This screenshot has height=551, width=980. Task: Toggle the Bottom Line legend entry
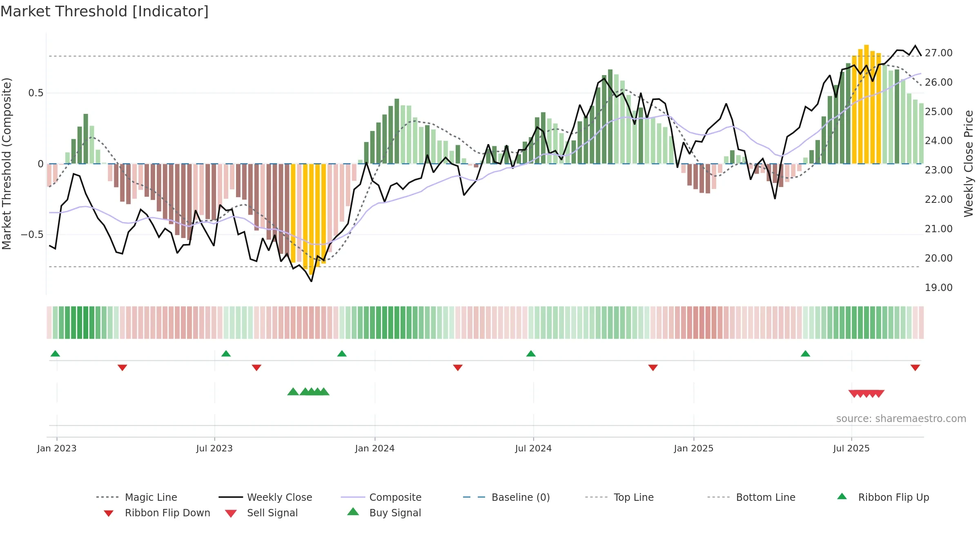click(751, 497)
